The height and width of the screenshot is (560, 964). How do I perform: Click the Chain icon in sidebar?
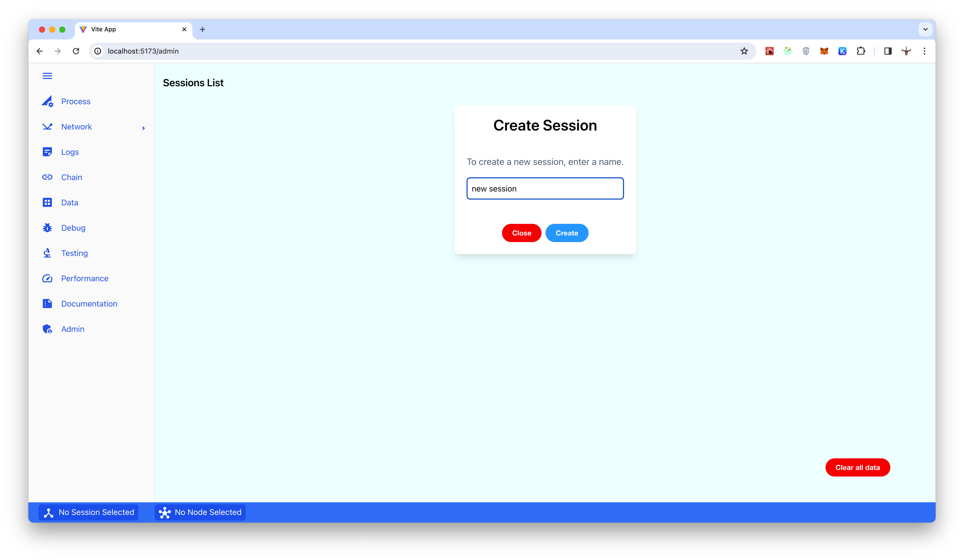coord(47,177)
